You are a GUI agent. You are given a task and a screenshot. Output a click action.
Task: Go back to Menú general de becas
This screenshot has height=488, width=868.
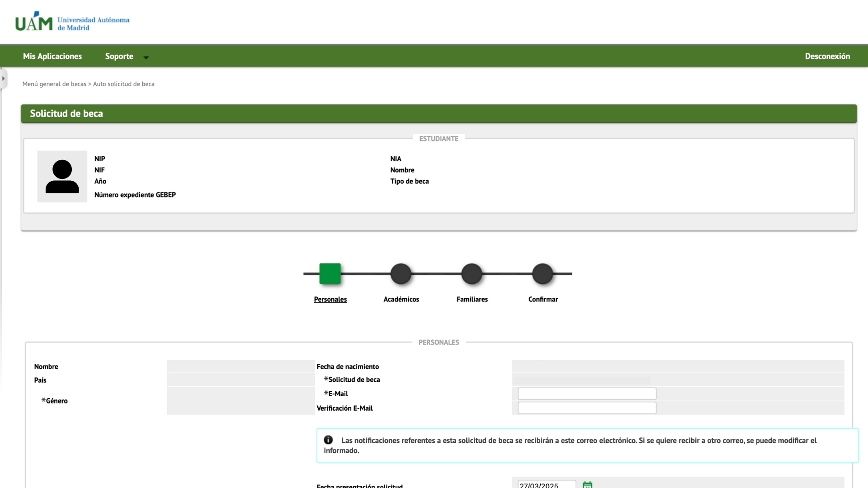pyautogui.click(x=54, y=84)
